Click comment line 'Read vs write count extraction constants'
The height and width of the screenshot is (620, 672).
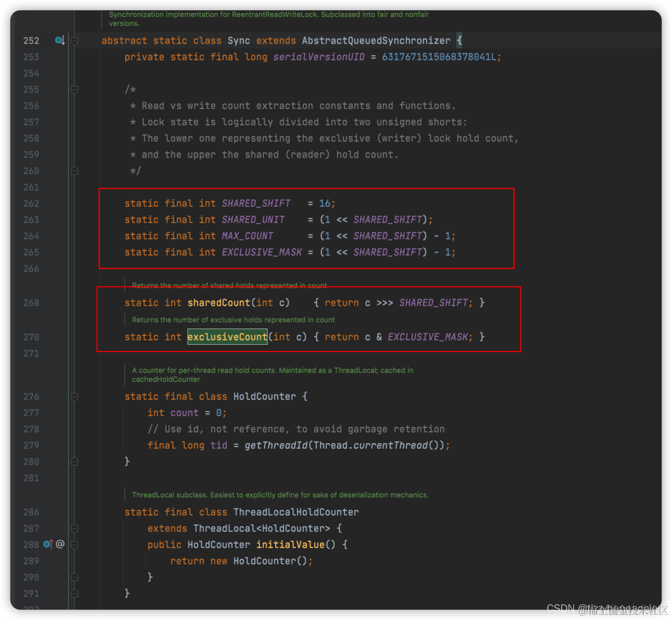pos(293,106)
